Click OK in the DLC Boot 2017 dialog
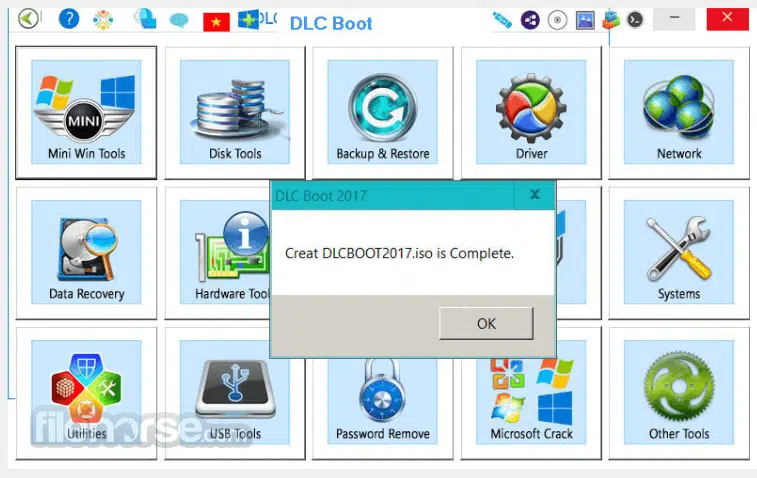757x478 pixels. click(x=486, y=323)
